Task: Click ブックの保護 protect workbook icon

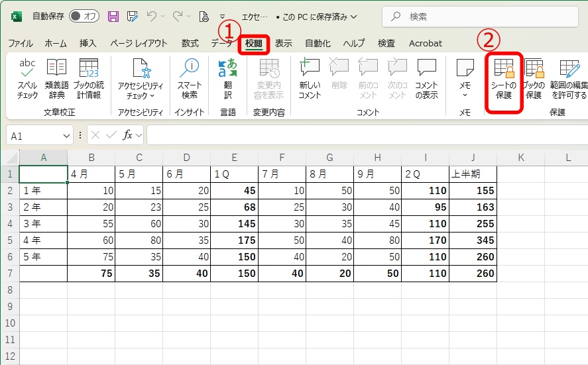Action: click(534, 78)
